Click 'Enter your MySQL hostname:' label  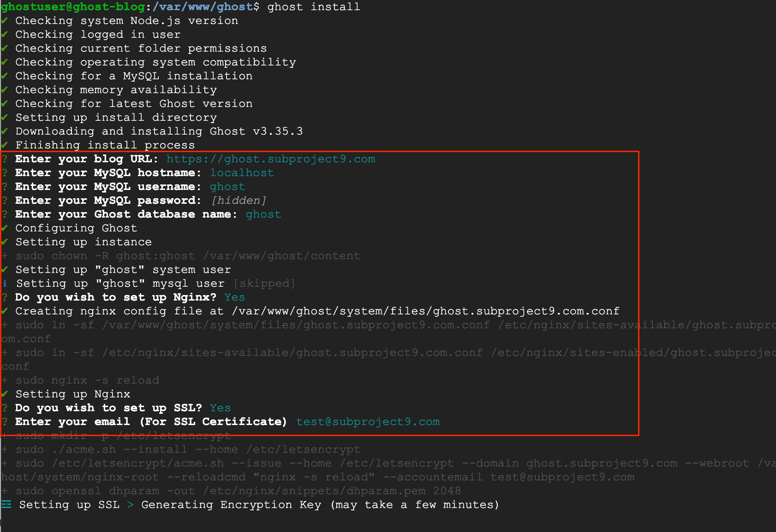[x=108, y=173]
